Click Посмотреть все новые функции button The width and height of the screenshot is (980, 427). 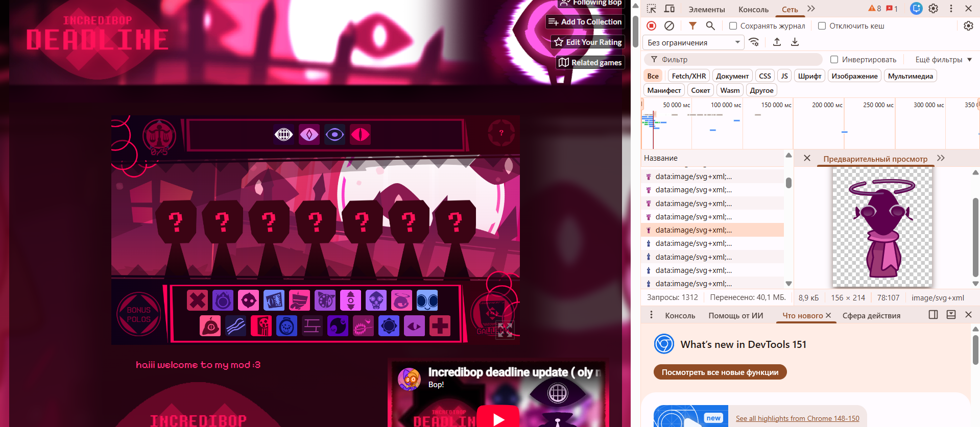[x=720, y=372]
